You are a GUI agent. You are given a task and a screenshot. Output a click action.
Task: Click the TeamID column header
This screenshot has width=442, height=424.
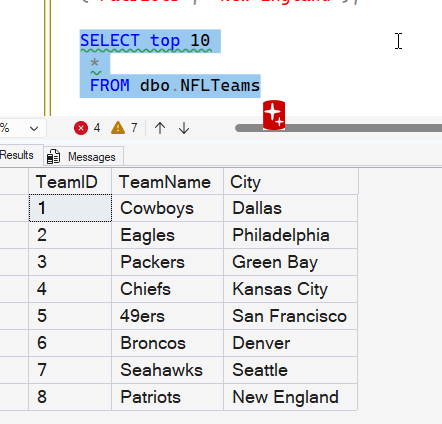70,182
